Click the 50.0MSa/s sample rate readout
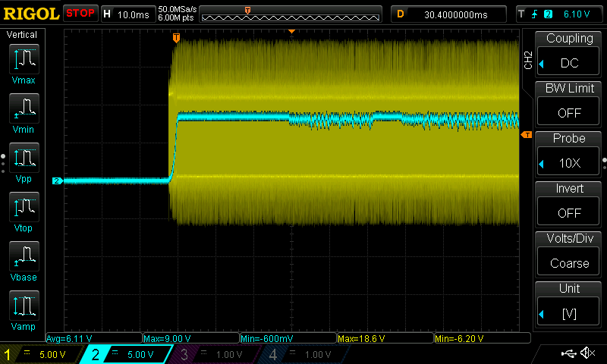Image resolution: width=607 pixels, height=364 pixels. (178, 9)
